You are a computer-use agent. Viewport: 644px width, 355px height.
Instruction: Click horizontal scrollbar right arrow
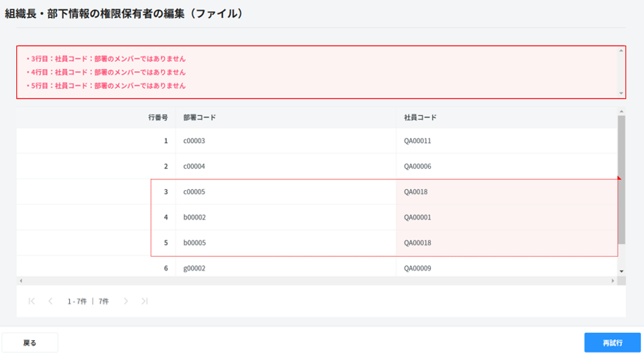[614, 281]
